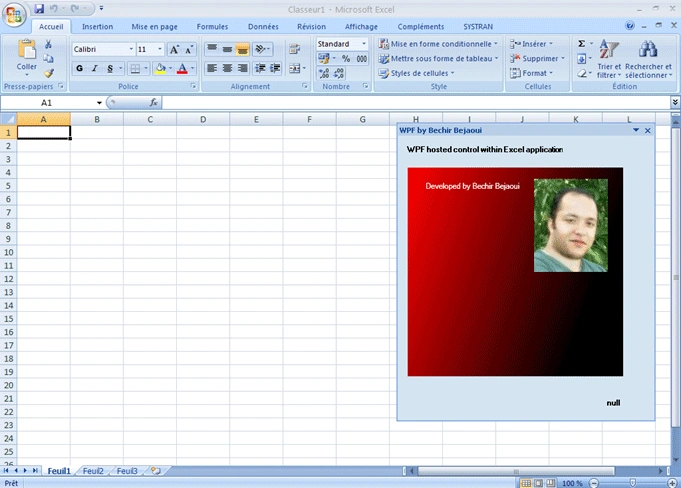The image size is (681, 488).
Task: Paste with the Coller clipboard icon
Action: click(x=26, y=49)
